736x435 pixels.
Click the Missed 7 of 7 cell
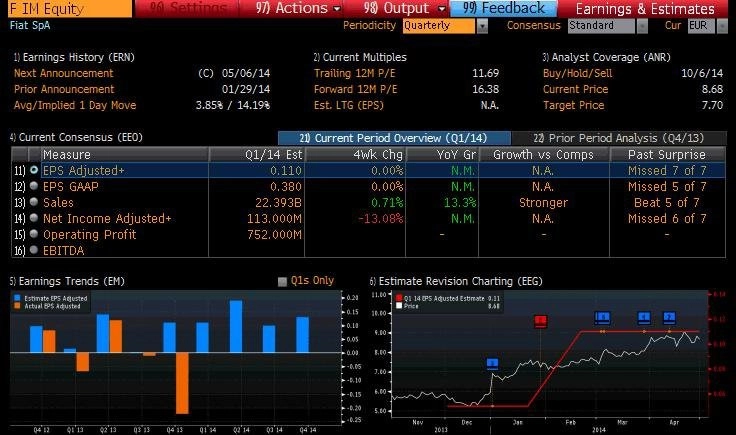click(x=667, y=170)
